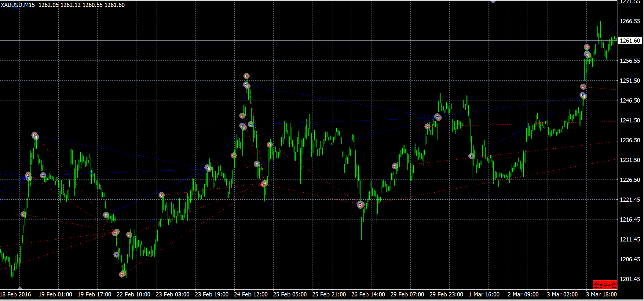Click the 1246.50 price scale label
The height and width of the screenshot is (301, 644).
click(x=630, y=100)
